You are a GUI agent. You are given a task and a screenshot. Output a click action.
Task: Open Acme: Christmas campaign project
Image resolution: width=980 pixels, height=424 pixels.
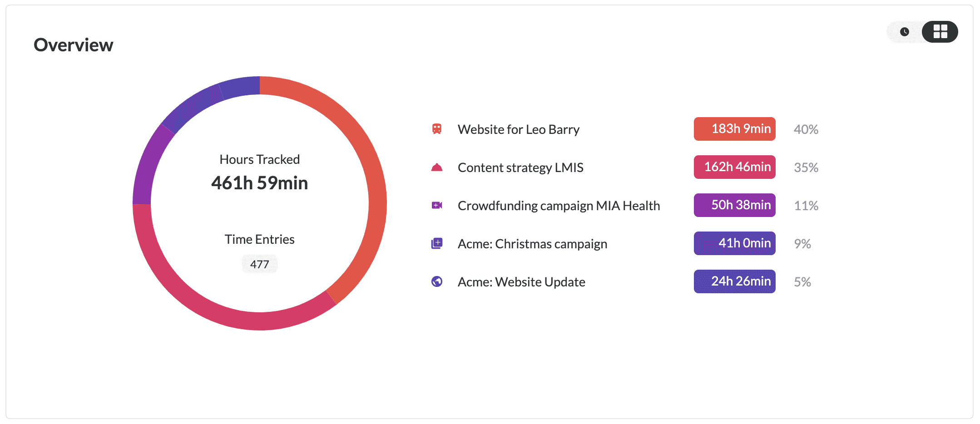(x=532, y=244)
